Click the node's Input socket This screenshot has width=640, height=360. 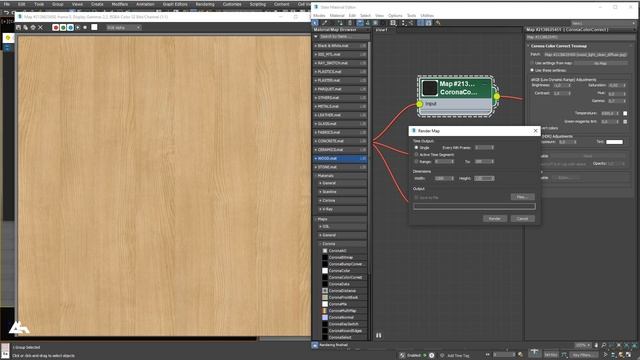click(420, 104)
